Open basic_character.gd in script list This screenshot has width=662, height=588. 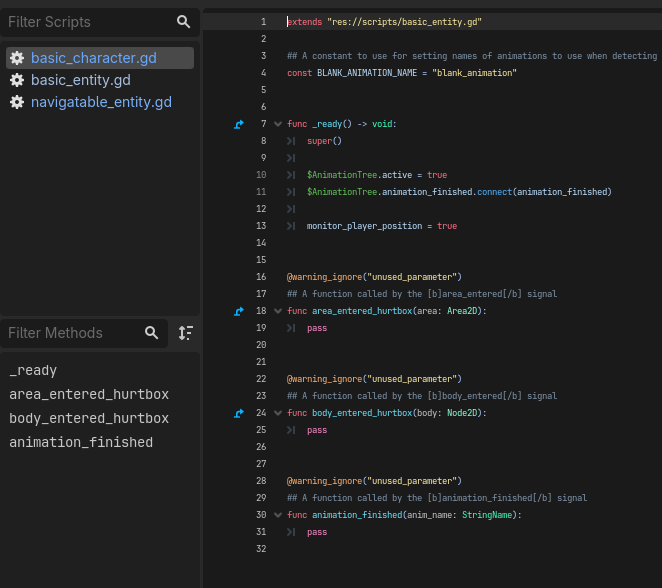pos(100,58)
